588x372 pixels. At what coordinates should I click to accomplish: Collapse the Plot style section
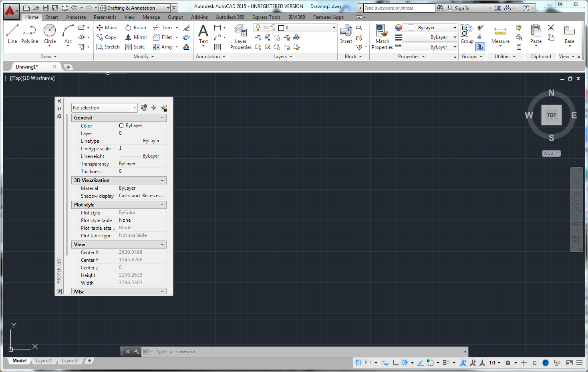(x=162, y=205)
